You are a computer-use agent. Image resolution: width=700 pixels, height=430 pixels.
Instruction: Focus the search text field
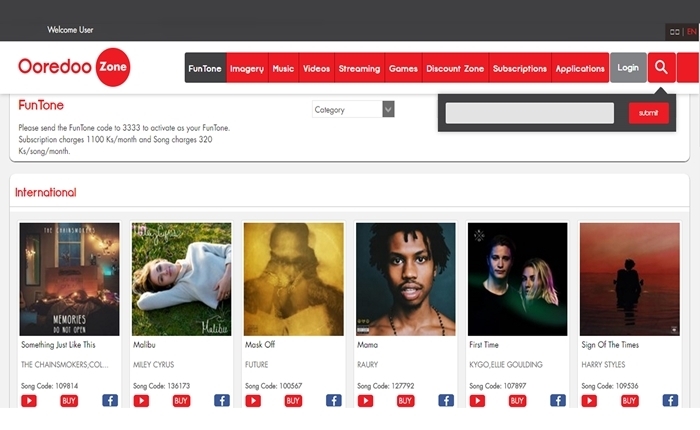pos(530,113)
